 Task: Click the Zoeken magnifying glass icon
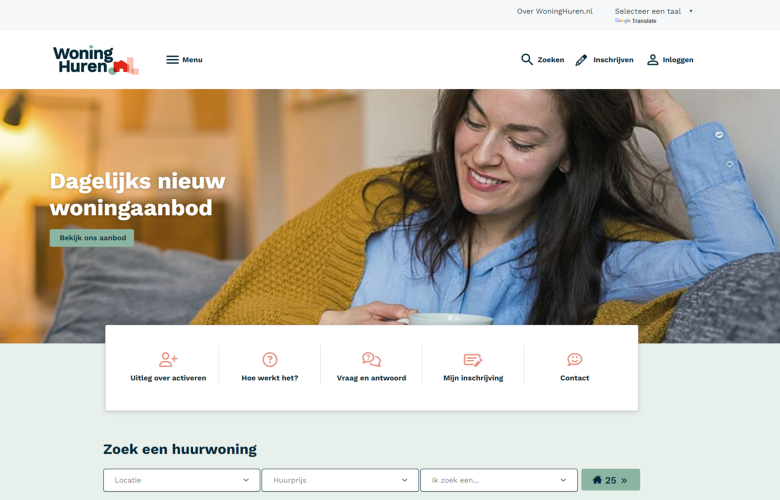[x=527, y=60]
